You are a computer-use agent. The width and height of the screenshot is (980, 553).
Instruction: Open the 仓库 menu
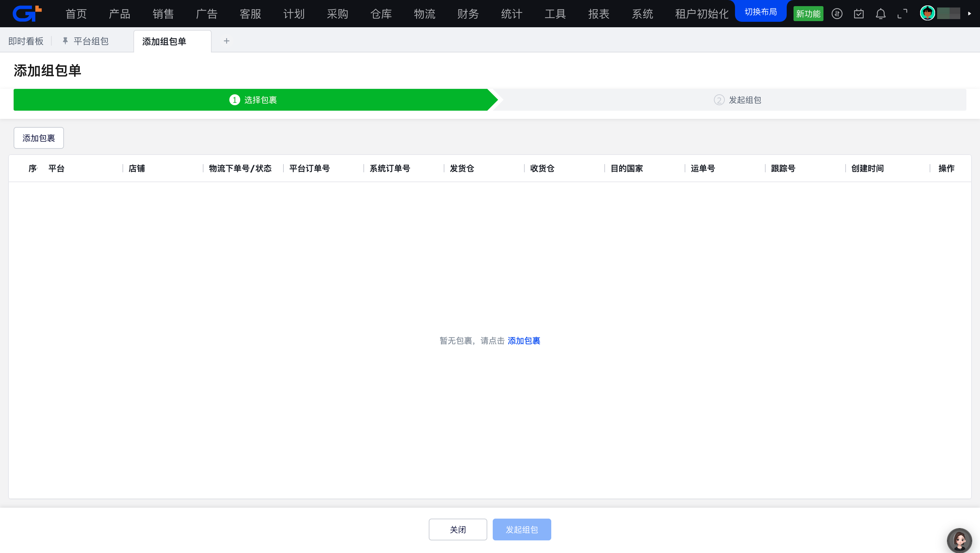click(x=381, y=14)
